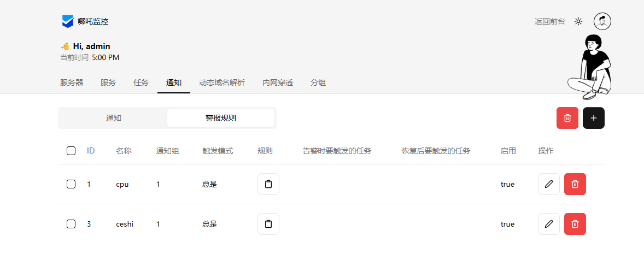This screenshot has height=272, width=644.
Task: Go to the 内网穿透 tab
Action: pos(277,82)
